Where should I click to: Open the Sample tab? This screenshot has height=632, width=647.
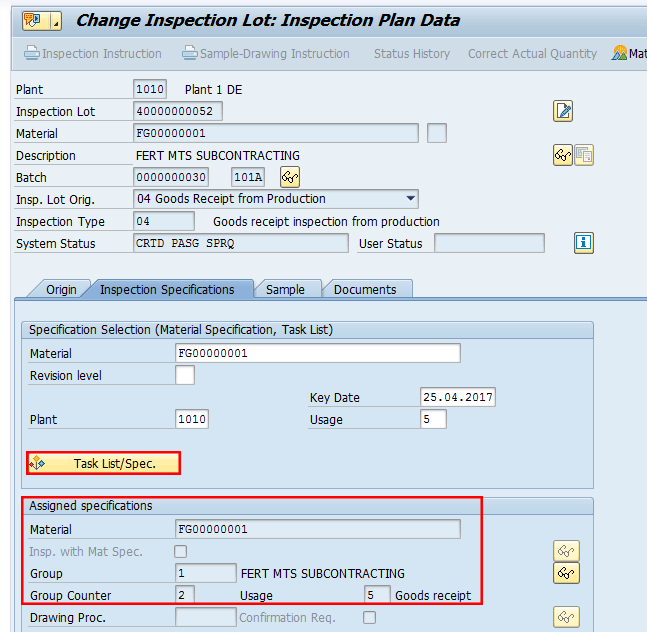click(285, 289)
